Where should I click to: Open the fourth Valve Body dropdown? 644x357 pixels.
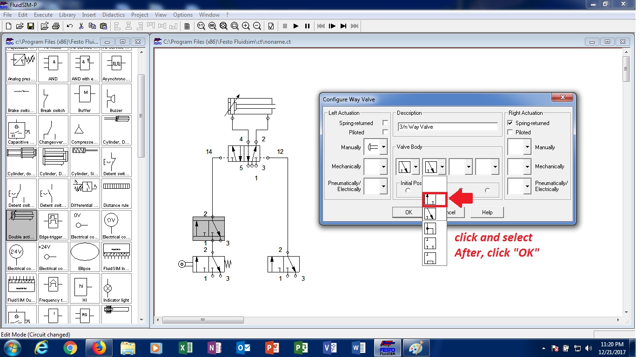tap(495, 166)
